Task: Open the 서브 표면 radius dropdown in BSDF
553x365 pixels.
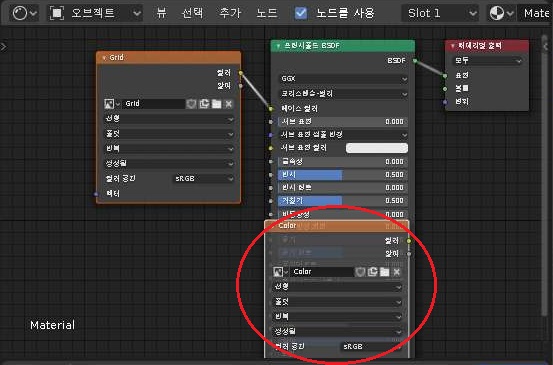Action: (343, 135)
